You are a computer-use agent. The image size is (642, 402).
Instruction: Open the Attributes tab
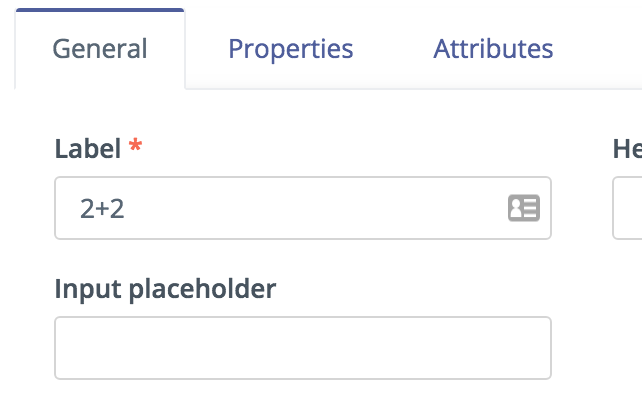493,49
